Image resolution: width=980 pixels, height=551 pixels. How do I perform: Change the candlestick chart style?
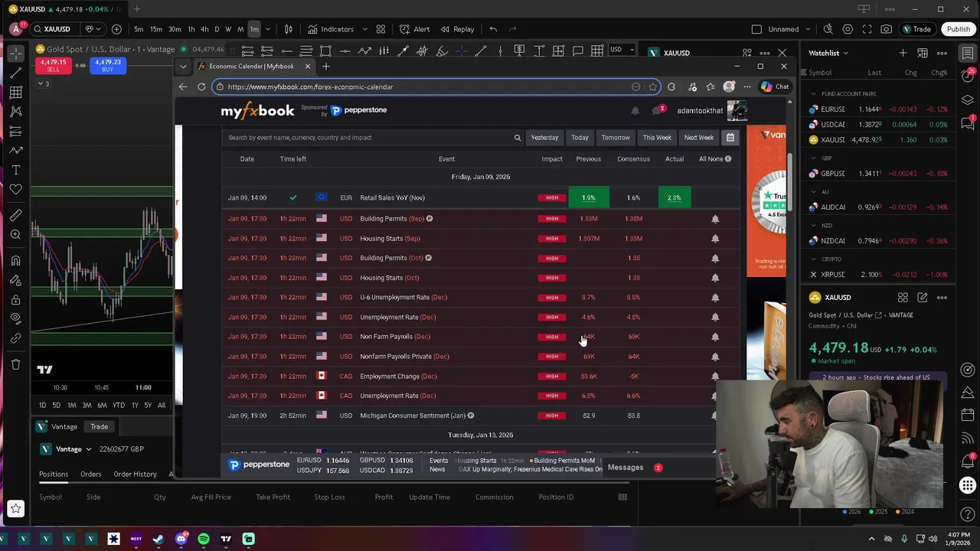(x=289, y=29)
